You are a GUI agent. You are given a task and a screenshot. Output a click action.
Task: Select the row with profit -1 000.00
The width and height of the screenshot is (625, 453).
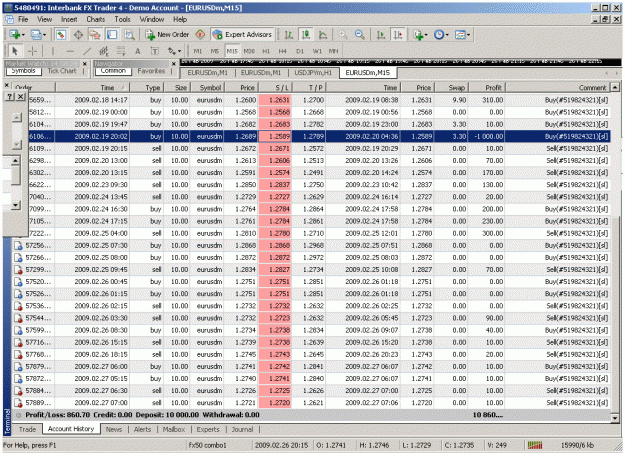click(x=319, y=136)
